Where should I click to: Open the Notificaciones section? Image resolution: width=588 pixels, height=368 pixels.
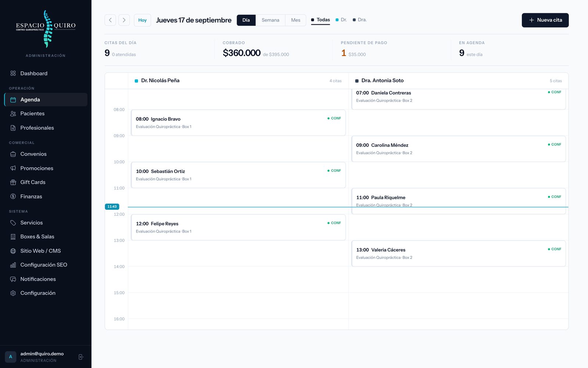46,279
